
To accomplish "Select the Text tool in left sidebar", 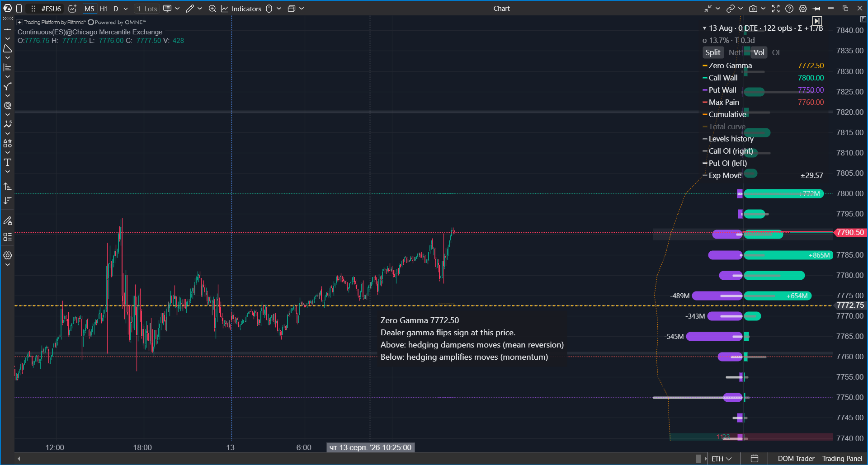I will point(8,162).
